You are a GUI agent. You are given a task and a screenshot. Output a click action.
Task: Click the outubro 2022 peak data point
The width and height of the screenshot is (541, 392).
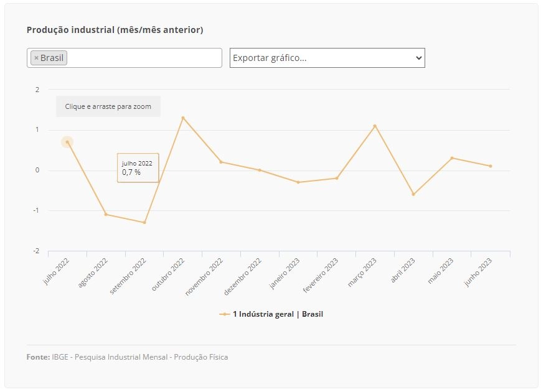click(183, 118)
